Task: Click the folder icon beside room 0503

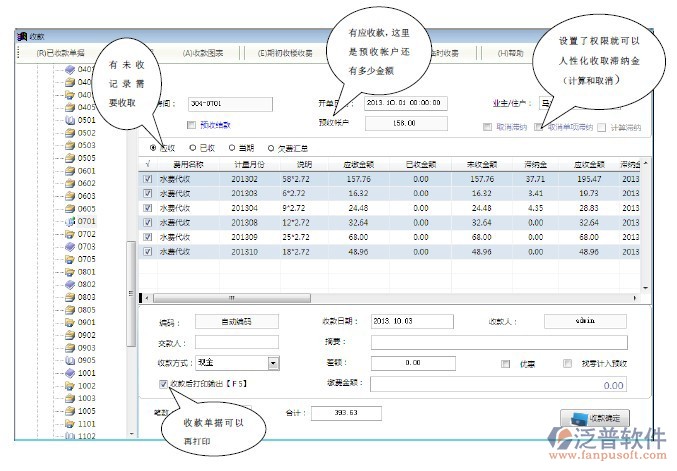Action: (70, 145)
